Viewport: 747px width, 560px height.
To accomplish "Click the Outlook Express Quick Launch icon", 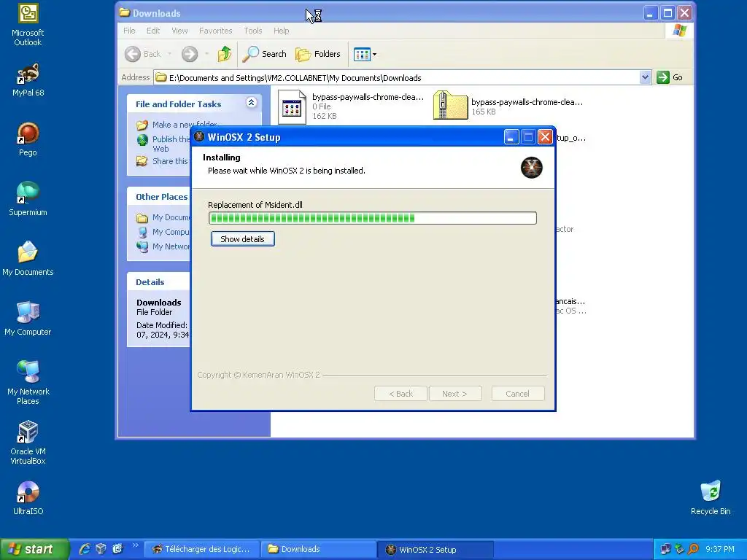I will 117,549.
